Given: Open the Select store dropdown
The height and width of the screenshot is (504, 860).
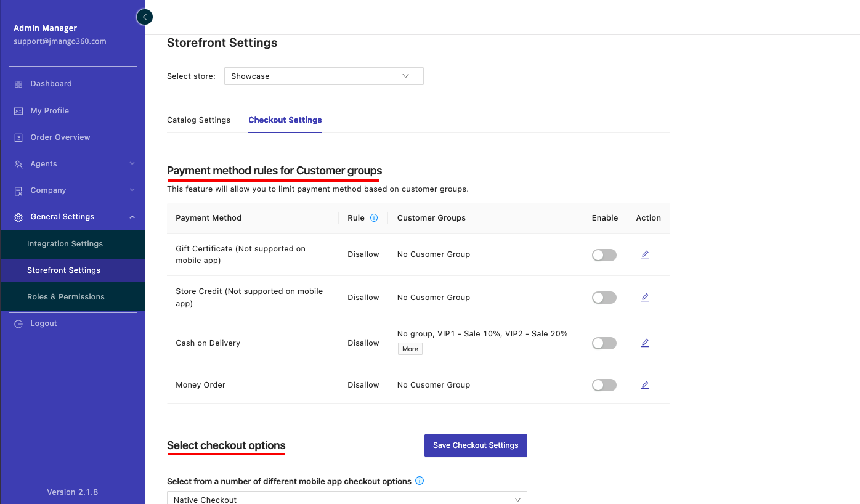Looking at the screenshot, I should click(323, 76).
